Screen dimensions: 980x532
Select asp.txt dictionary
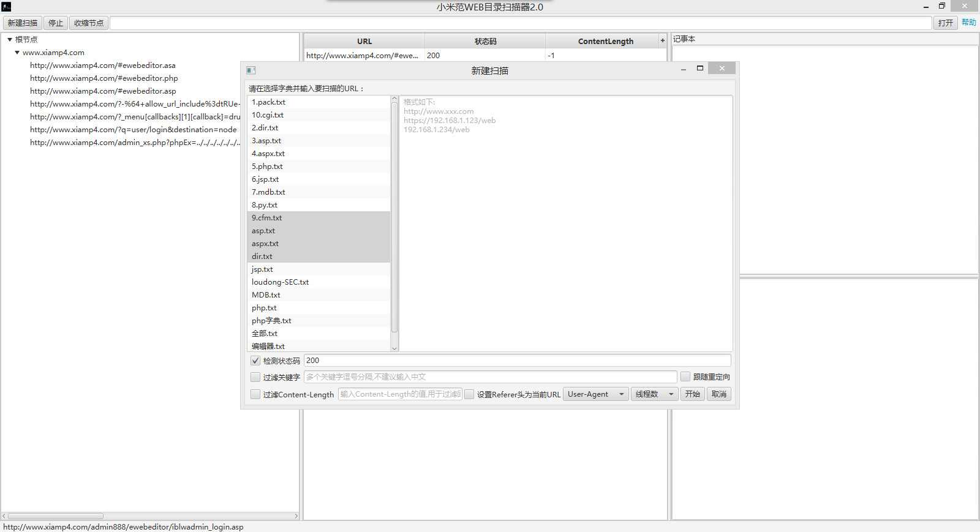tap(318, 231)
